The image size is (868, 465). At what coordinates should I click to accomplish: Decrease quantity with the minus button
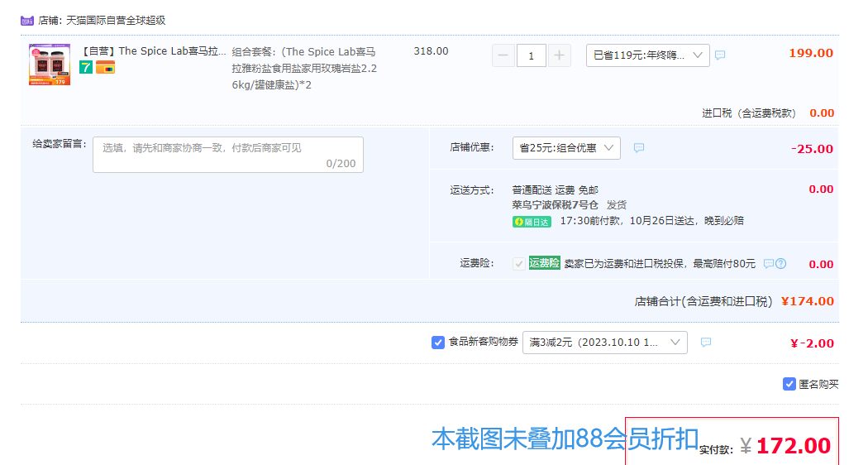(x=503, y=55)
